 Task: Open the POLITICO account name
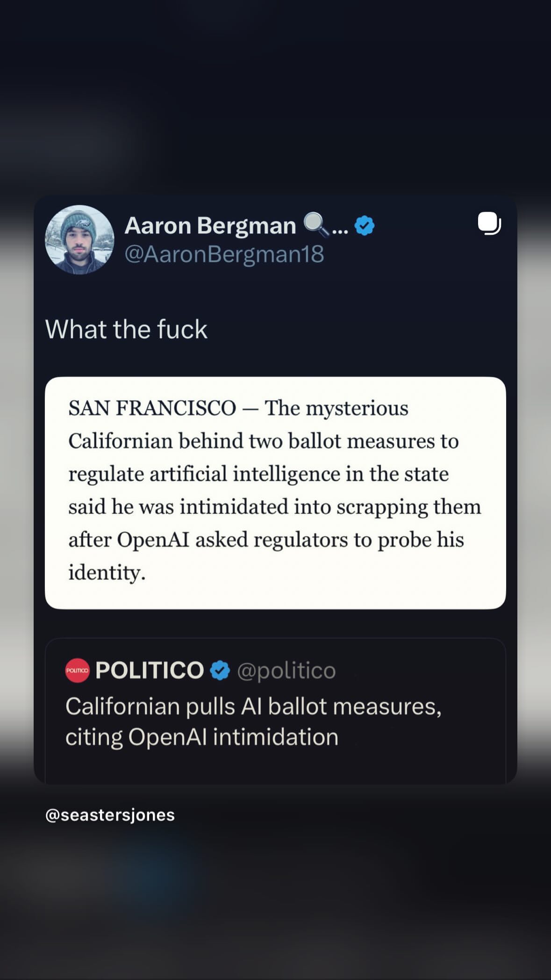[x=150, y=670]
